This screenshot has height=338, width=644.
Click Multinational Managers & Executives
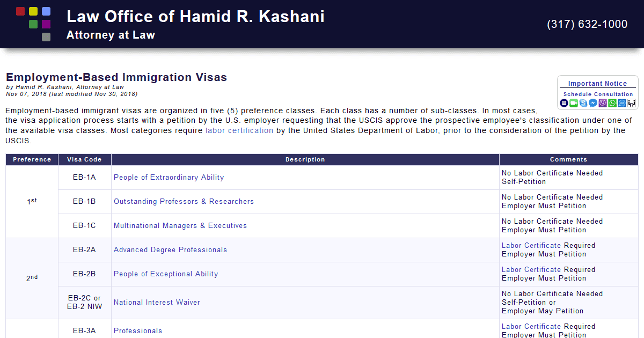pos(180,225)
